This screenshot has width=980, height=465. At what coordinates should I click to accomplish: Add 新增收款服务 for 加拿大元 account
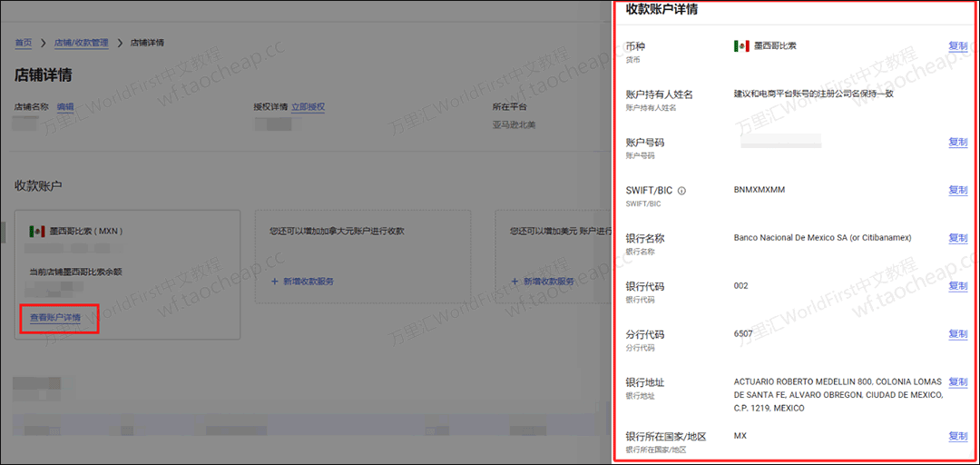click(x=302, y=282)
